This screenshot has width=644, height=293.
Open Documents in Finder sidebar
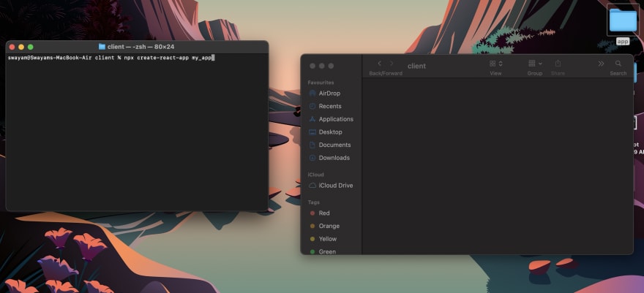coord(330,145)
